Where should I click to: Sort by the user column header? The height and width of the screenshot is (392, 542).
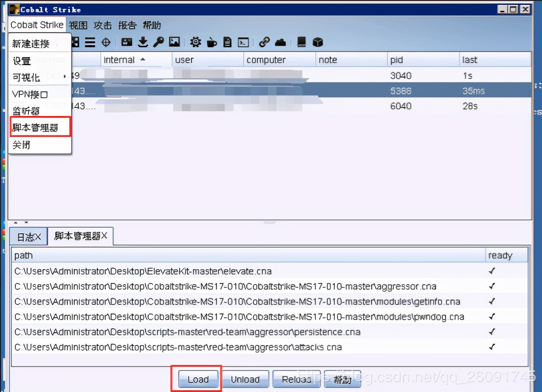point(208,60)
